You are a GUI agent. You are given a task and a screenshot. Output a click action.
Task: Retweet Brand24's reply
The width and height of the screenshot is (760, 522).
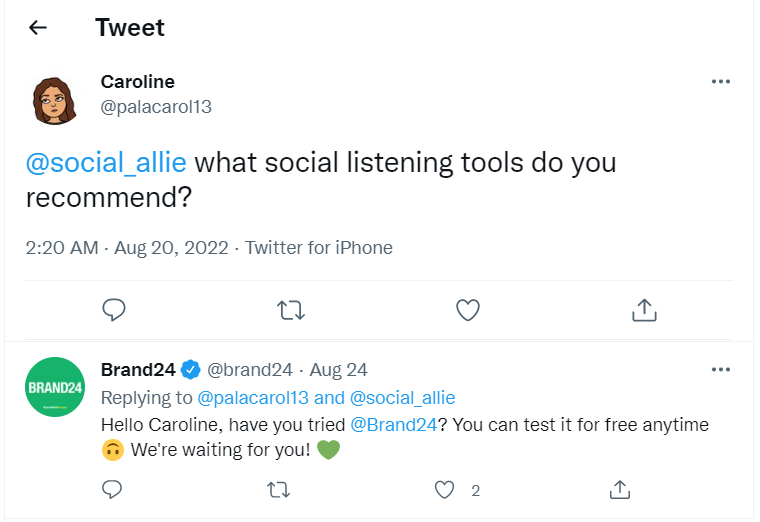tap(280, 489)
